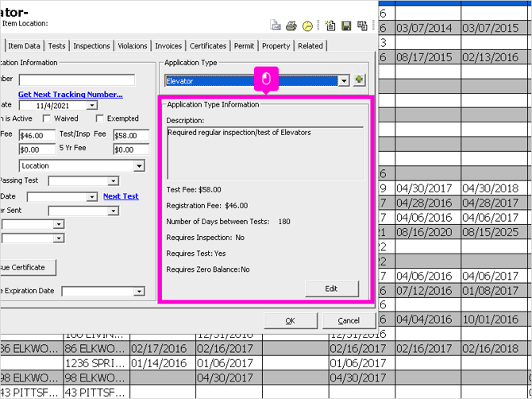Open the letter Sent dropdown
Viewport: 532px width, 399px height.
point(113,211)
